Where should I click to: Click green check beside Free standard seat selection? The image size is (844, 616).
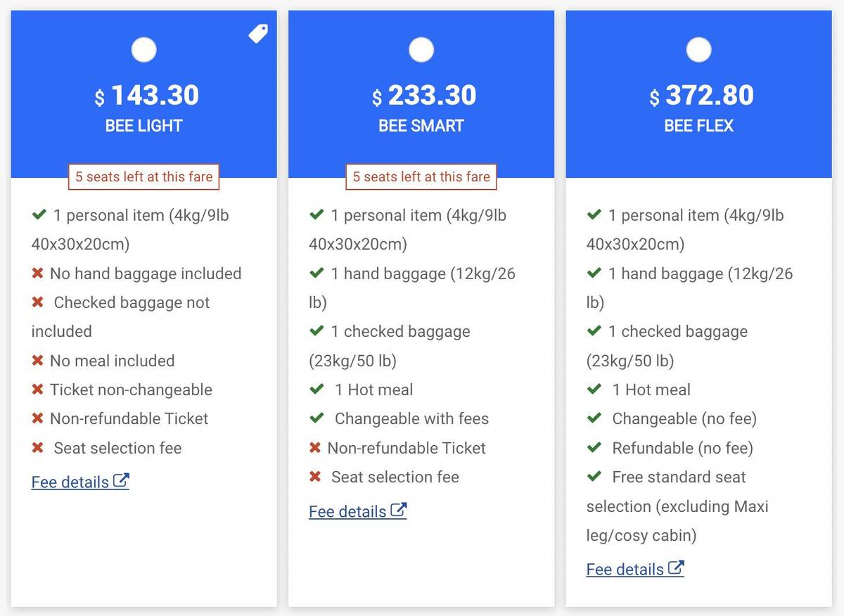tap(594, 477)
